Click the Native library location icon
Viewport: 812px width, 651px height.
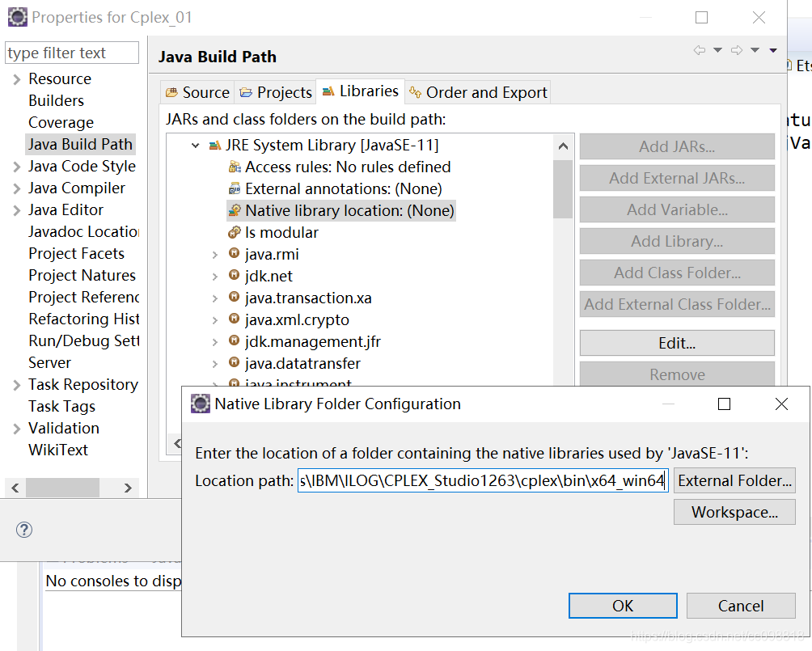tap(235, 210)
